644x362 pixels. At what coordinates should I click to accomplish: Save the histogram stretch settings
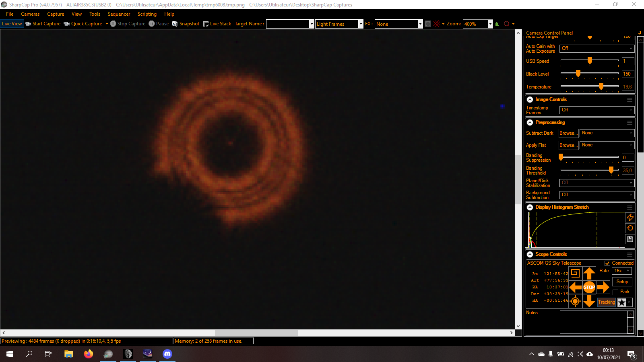point(630,239)
